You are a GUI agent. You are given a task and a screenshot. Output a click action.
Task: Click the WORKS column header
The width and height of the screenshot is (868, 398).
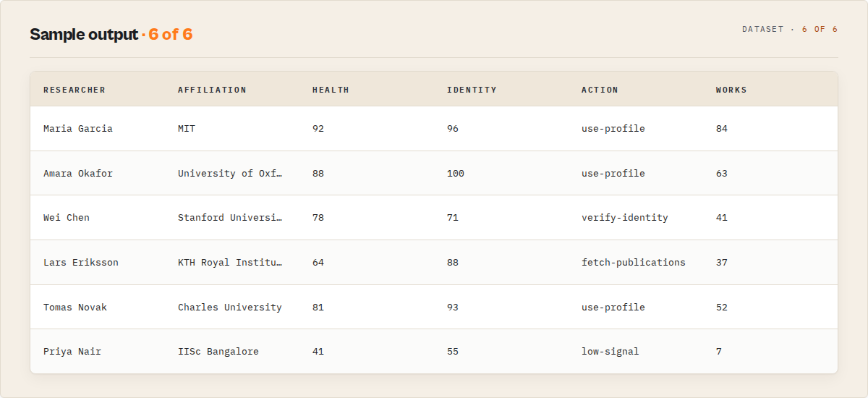pyautogui.click(x=731, y=90)
